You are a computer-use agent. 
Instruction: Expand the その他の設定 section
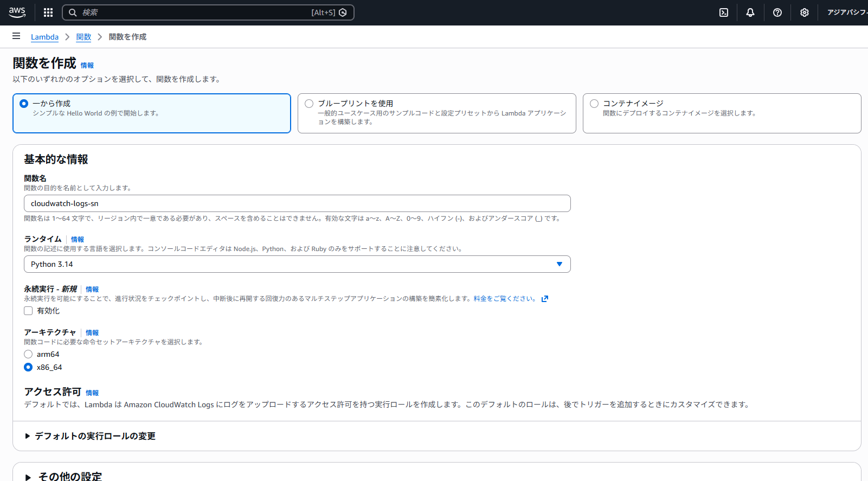(64, 476)
